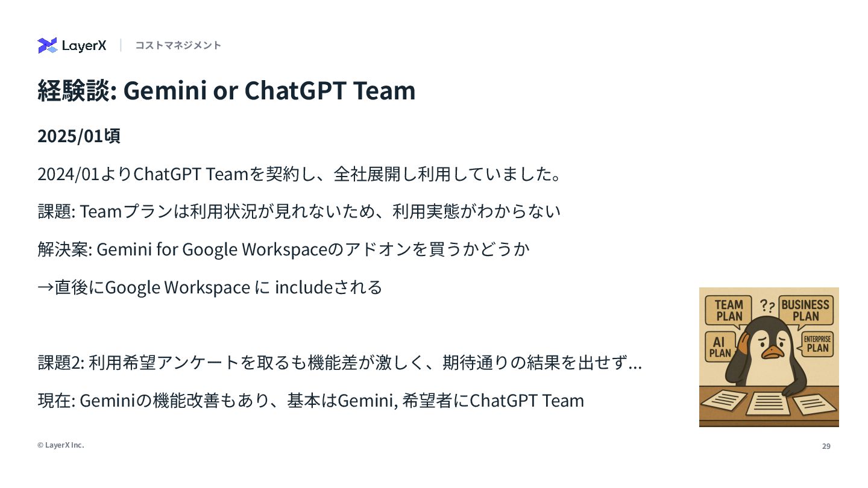
Task: Click the arrow line about Google Workspace include
Action: (x=210, y=287)
